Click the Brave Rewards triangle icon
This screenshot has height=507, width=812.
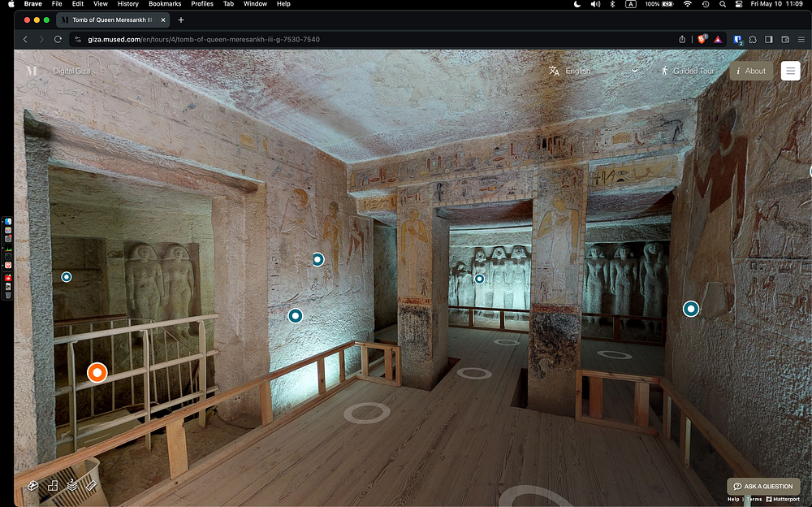pos(719,39)
